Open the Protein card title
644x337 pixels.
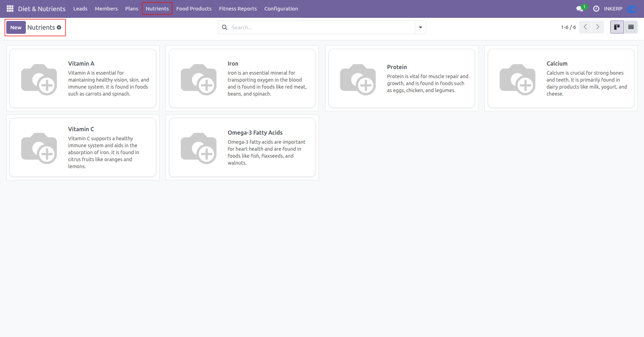[397, 67]
